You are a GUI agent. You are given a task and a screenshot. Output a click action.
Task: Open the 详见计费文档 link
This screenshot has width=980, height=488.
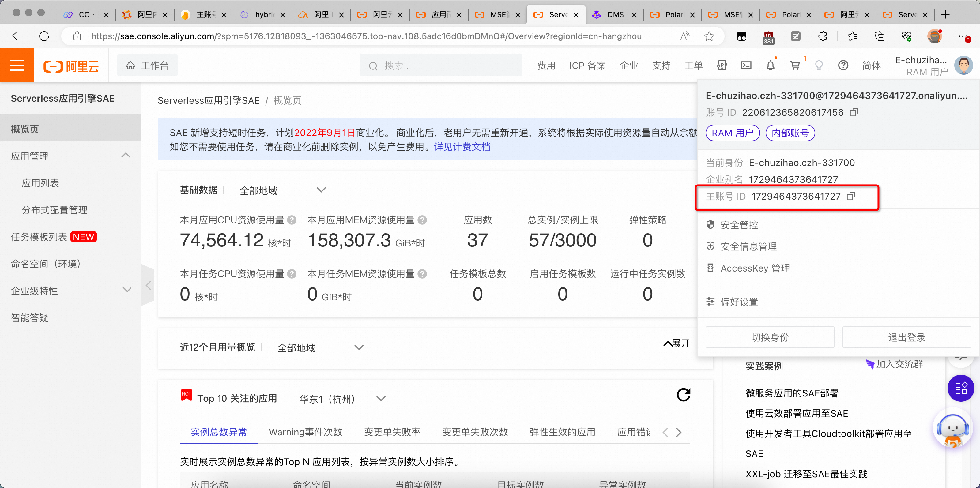(462, 147)
